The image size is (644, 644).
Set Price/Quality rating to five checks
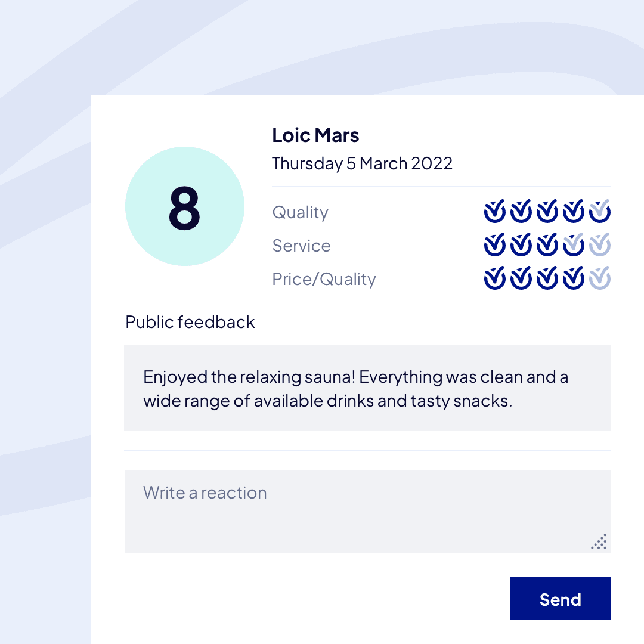click(x=599, y=278)
